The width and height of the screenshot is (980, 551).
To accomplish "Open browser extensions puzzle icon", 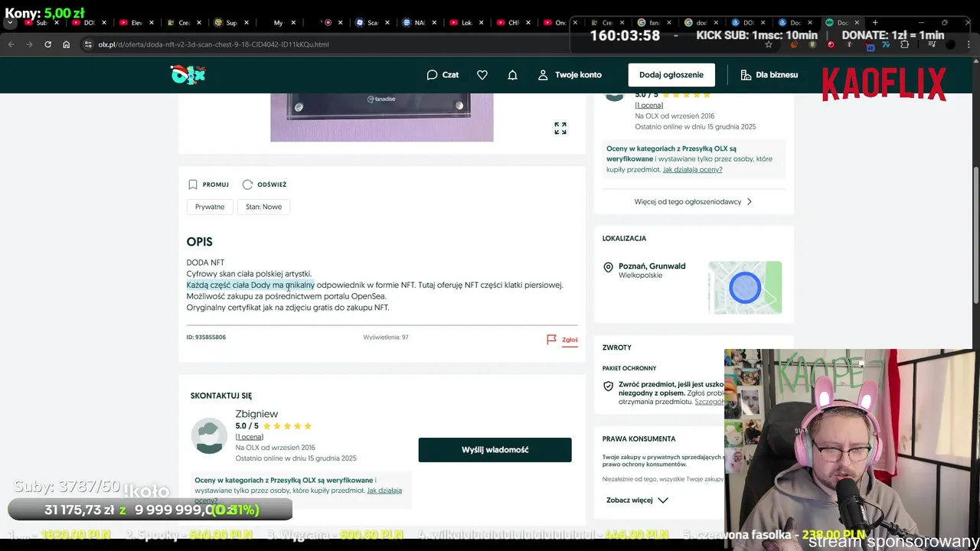I will [905, 45].
